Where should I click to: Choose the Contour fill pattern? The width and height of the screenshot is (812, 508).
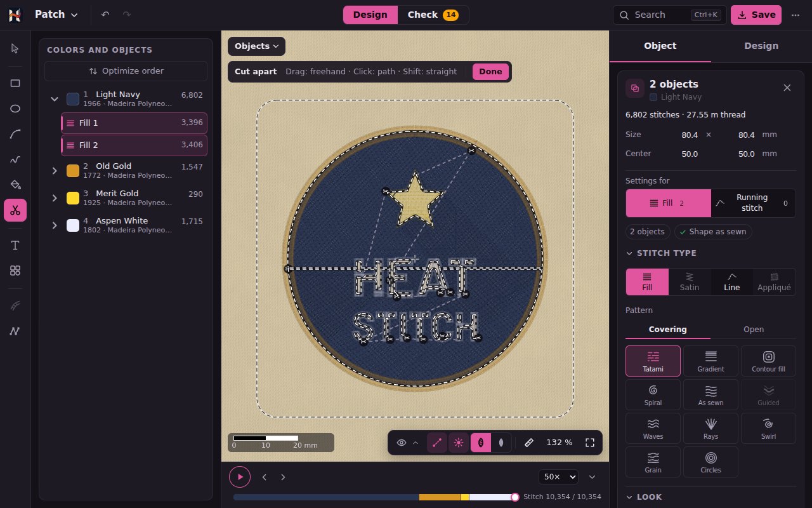pyautogui.click(x=768, y=361)
